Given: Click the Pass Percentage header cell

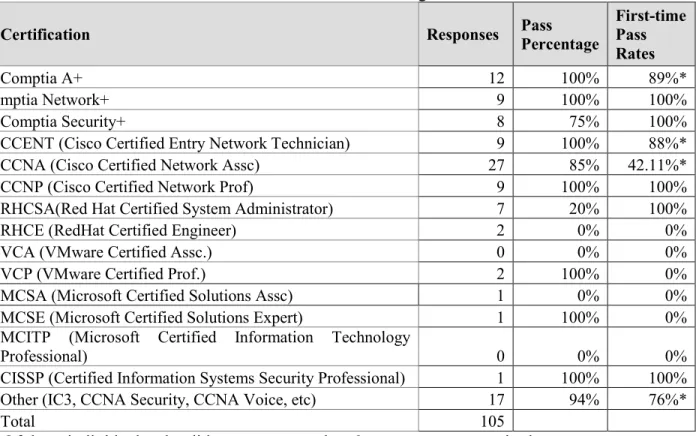Looking at the screenshot, I should click(x=560, y=35).
